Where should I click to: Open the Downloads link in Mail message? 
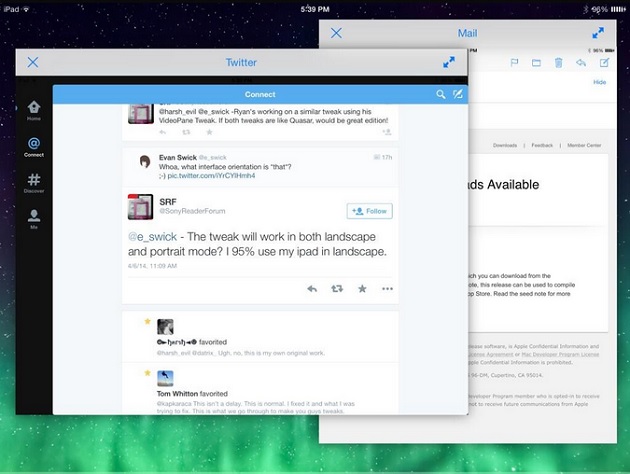[x=505, y=145]
